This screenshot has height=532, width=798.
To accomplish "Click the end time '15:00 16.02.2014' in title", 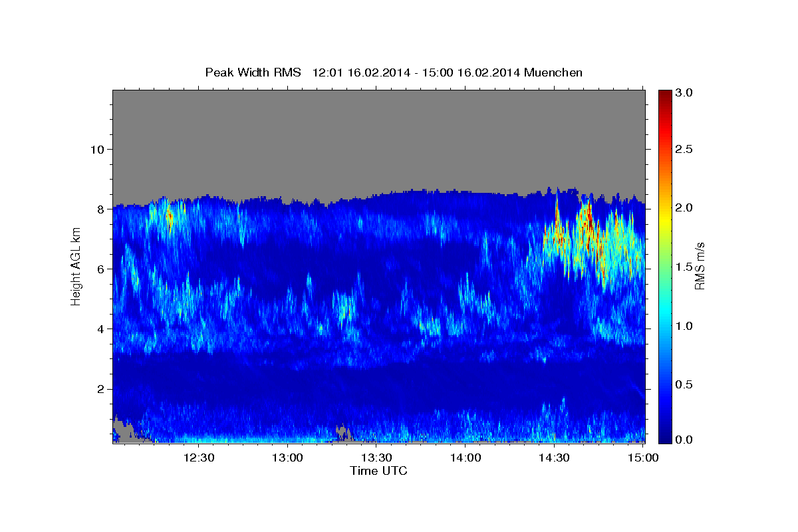I will [473, 72].
